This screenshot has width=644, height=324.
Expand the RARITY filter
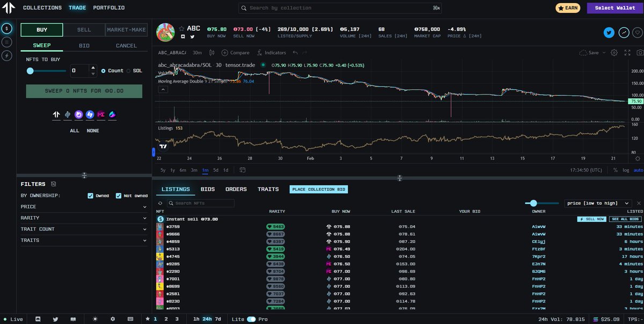coord(84,218)
